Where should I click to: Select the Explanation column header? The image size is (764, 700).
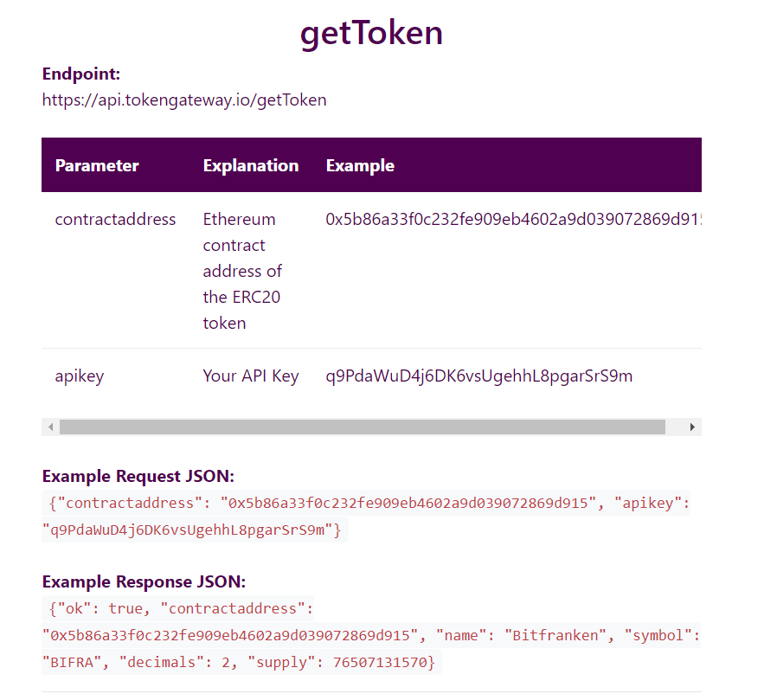click(251, 165)
